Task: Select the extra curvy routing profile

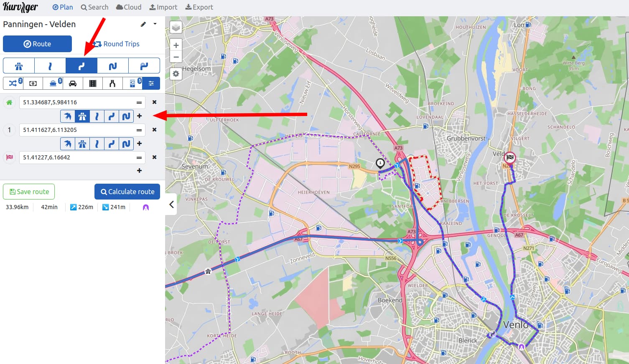Action: (x=113, y=66)
